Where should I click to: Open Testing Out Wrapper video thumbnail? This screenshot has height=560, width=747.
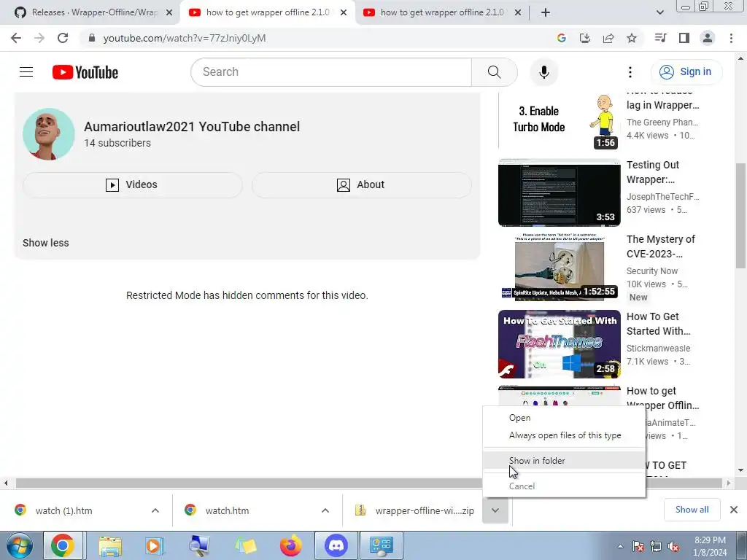pos(560,192)
